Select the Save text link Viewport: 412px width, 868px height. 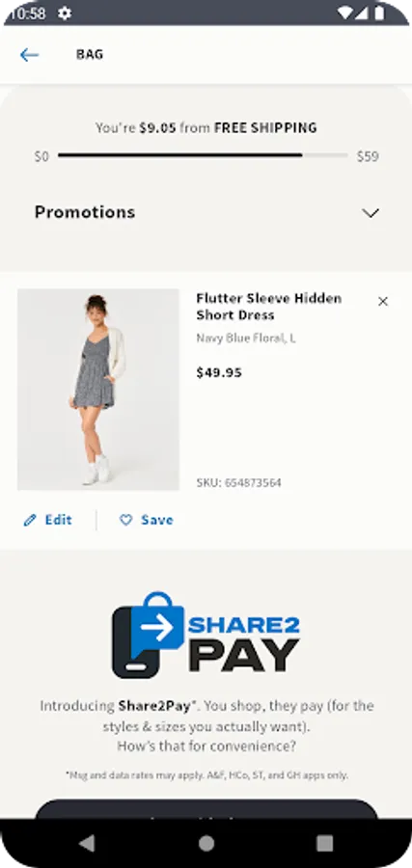click(157, 520)
